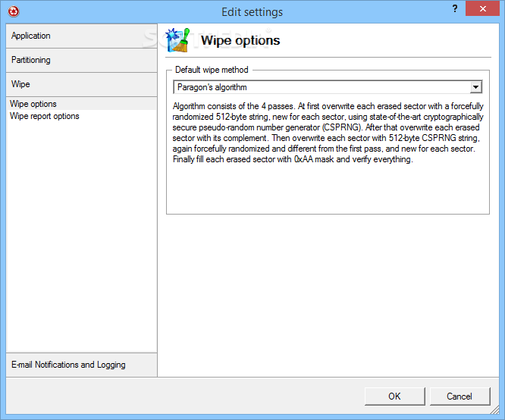This screenshot has width=505, height=420.
Task: Open the Partitioning settings section
Action: pos(81,60)
